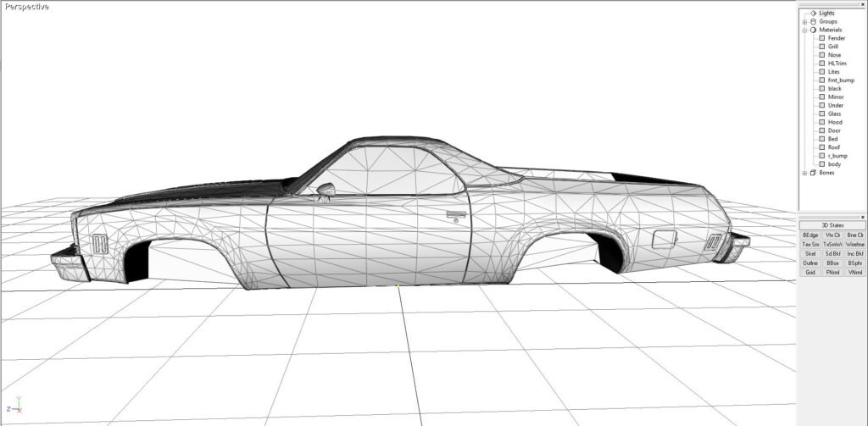The width and height of the screenshot is (868, 426).
Task: Click the Bones node icon
Action: (813, 173)
